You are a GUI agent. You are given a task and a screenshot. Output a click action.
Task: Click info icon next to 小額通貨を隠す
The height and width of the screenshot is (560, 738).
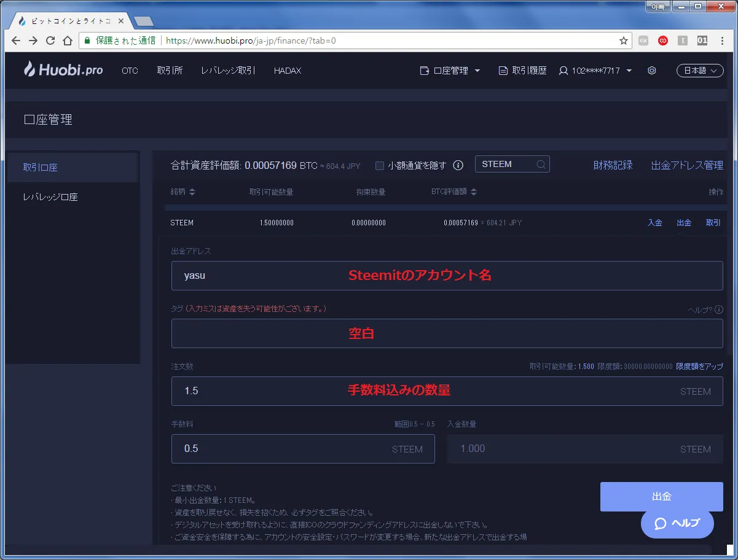(458, 165)
